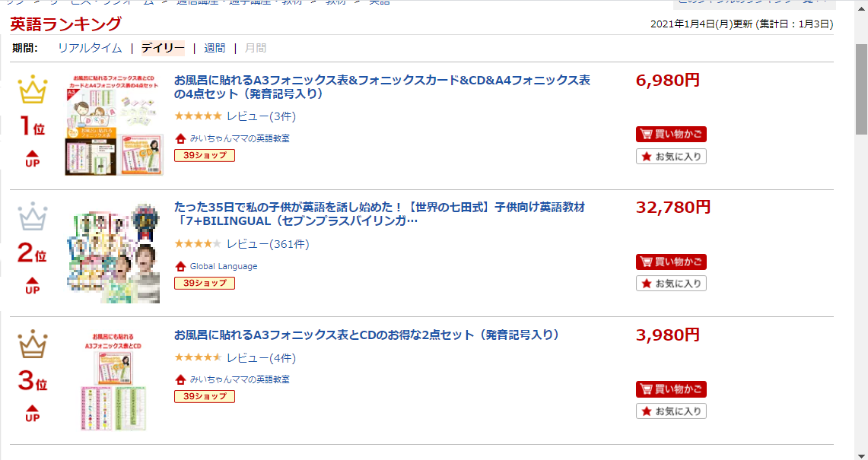868x460 pixels.
Task: Add the 3,980円 phonics set to 買い物かご
Action: [x=671, y=389]
